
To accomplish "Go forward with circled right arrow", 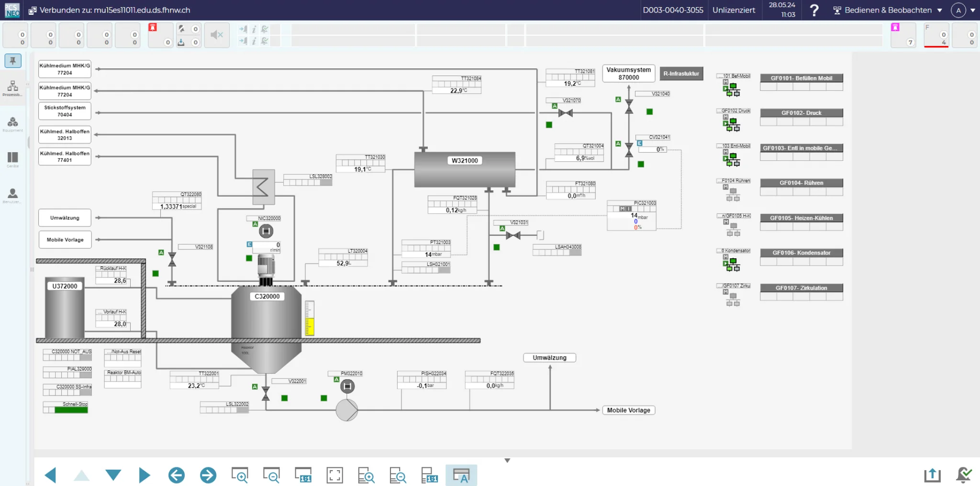I will (x=208, y=475).
